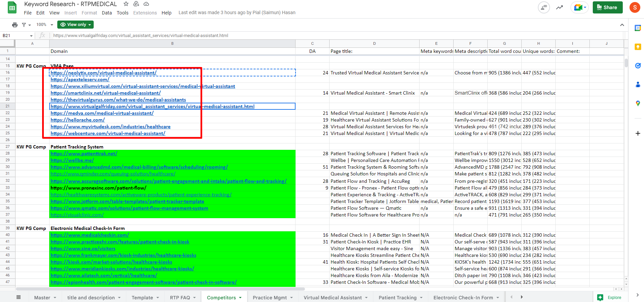
Task: Switch to the Master sheet
Action: (x=42, y=298)
